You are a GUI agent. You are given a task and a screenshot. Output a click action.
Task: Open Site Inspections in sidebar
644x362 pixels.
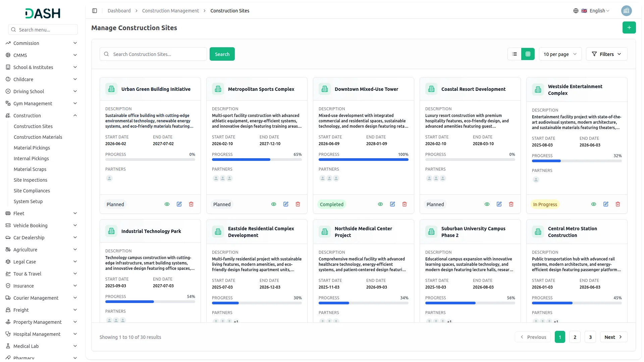31,180
